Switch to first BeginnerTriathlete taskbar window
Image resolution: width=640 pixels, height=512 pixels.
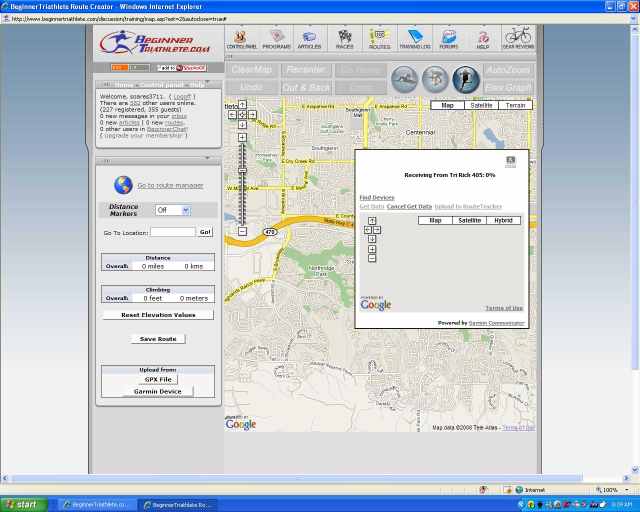click(96, 505)
